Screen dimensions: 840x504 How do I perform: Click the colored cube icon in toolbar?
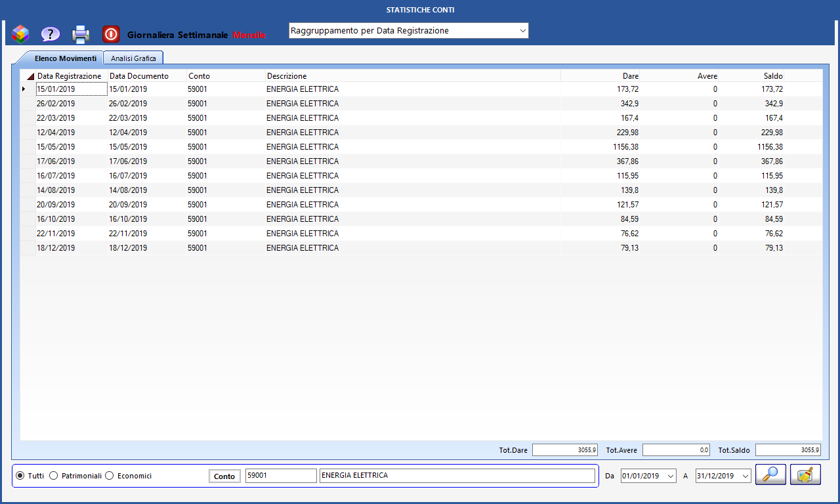tap(20, 33)
